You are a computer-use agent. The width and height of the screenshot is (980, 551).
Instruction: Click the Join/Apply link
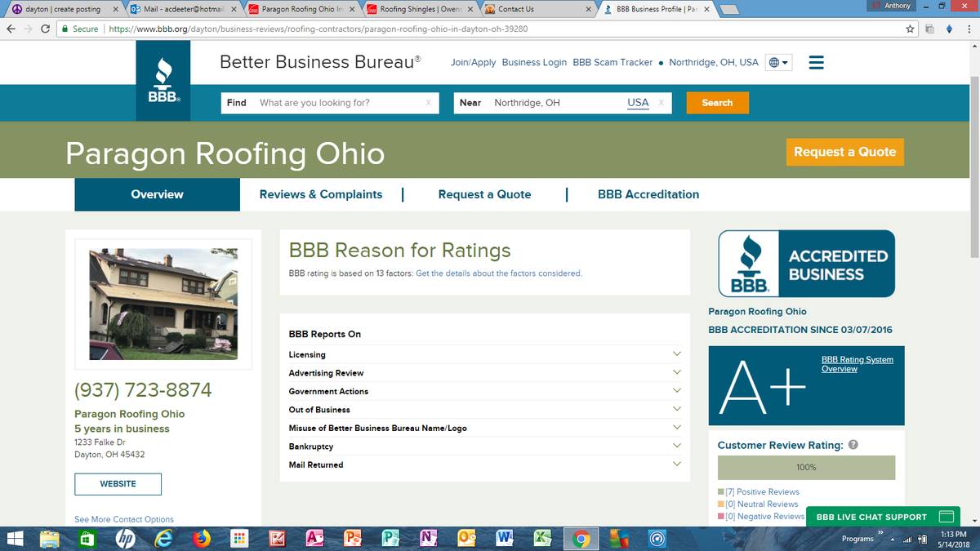click(473, 63)
